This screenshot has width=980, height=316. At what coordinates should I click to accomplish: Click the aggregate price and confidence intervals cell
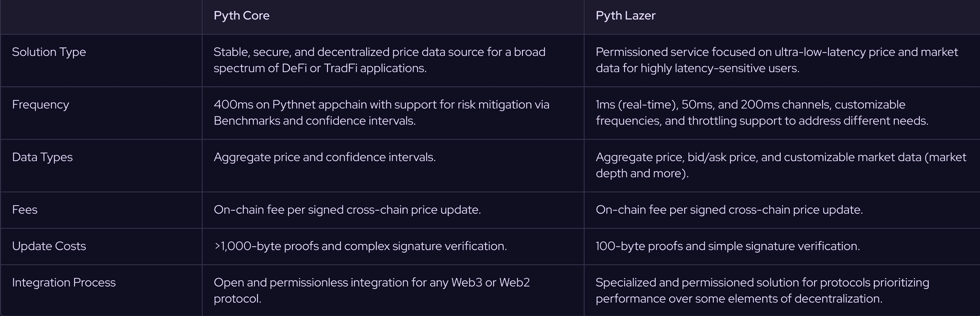(325, 157)
